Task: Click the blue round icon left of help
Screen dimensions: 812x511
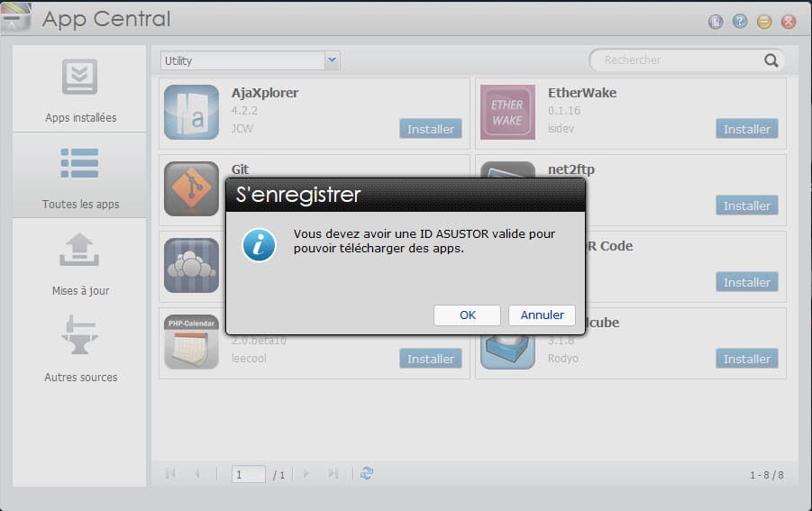Action: click(x=716, y=22)
